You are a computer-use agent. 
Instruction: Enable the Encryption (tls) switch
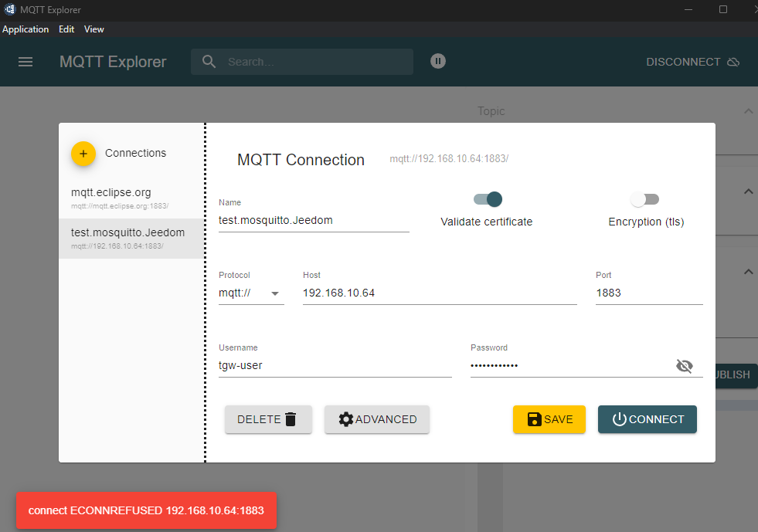(644, 199)
